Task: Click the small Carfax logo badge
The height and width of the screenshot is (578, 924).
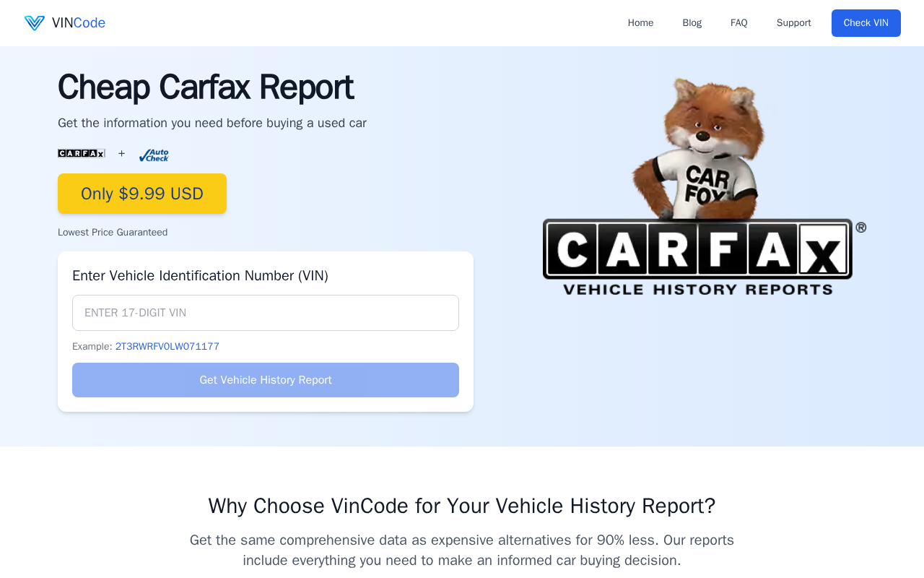Action: point(82,153)
